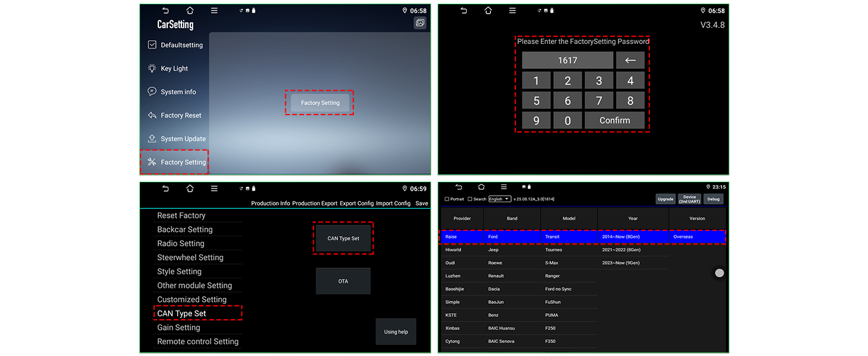This screenshot has height=356, width=868.
Task: Click the Device (2nd UART) button
Action: click(690, 199)
